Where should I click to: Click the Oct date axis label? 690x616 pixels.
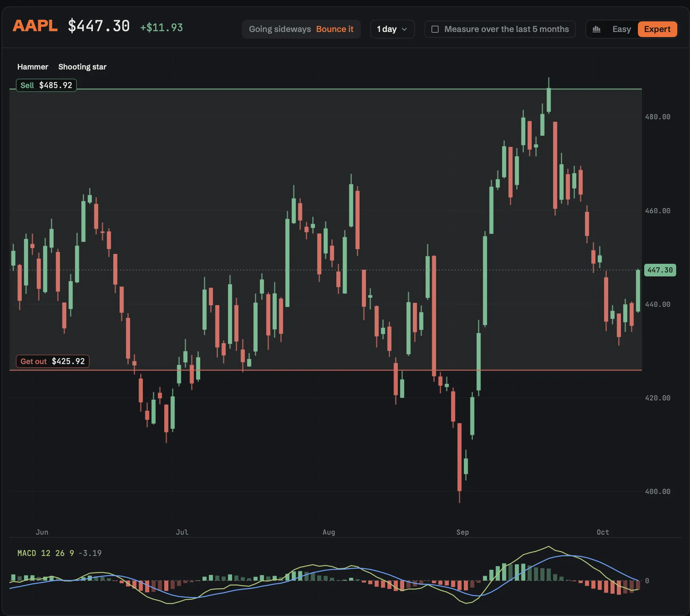[603, 532]
